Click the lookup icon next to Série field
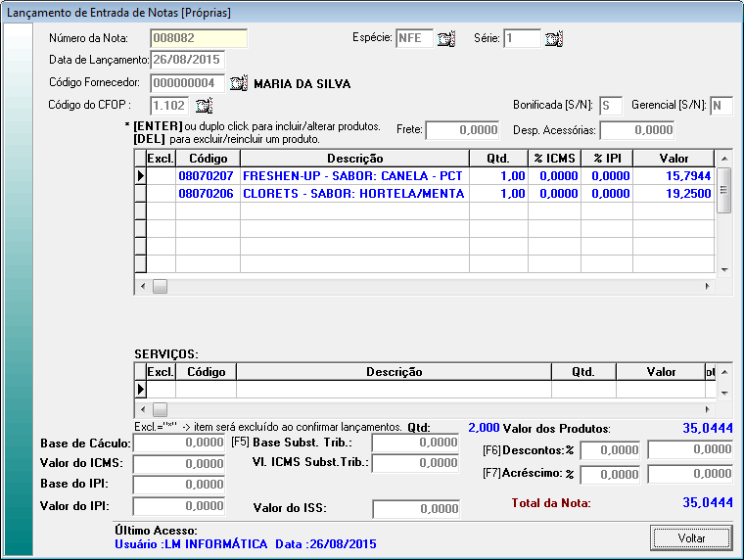The height and width of the screenshot is (560, 744). pos(554,39)
